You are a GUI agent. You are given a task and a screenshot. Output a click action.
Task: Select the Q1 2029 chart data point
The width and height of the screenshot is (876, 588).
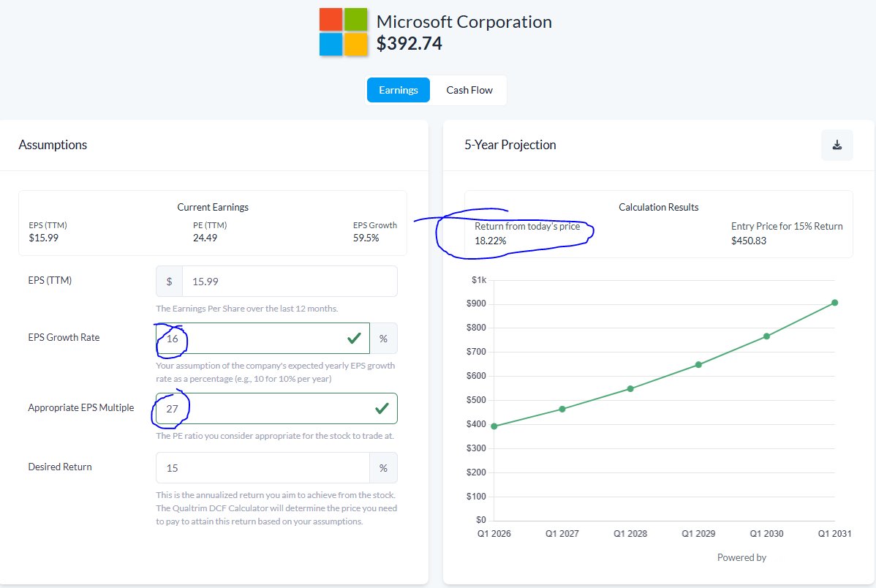[698, 364]
